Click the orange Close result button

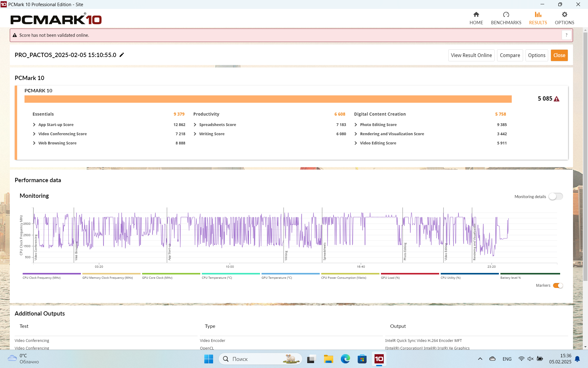click(x=559, y=56)
